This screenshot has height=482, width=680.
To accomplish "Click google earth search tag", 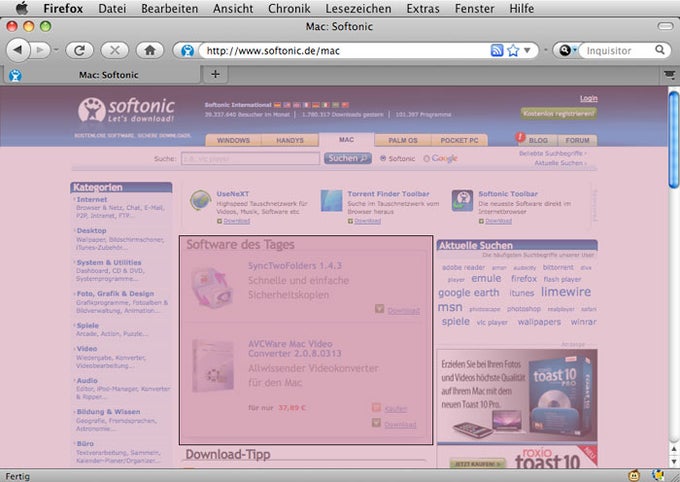I will click(468, 292).
